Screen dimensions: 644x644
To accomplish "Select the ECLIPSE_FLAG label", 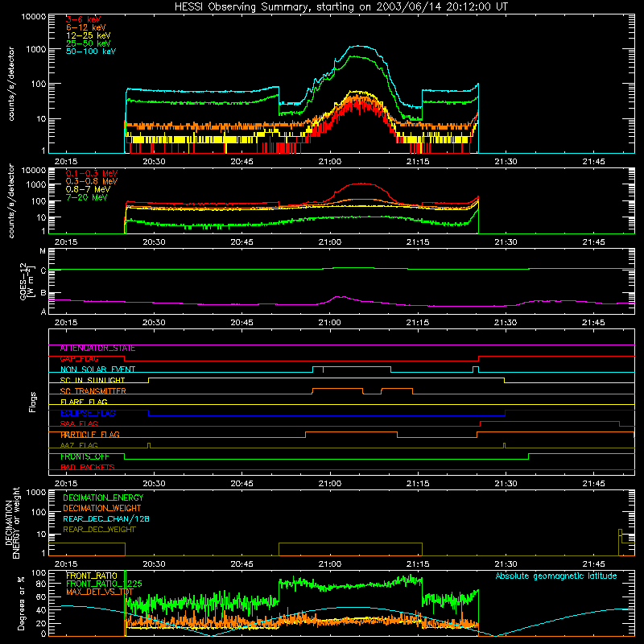I will [88, 413].
